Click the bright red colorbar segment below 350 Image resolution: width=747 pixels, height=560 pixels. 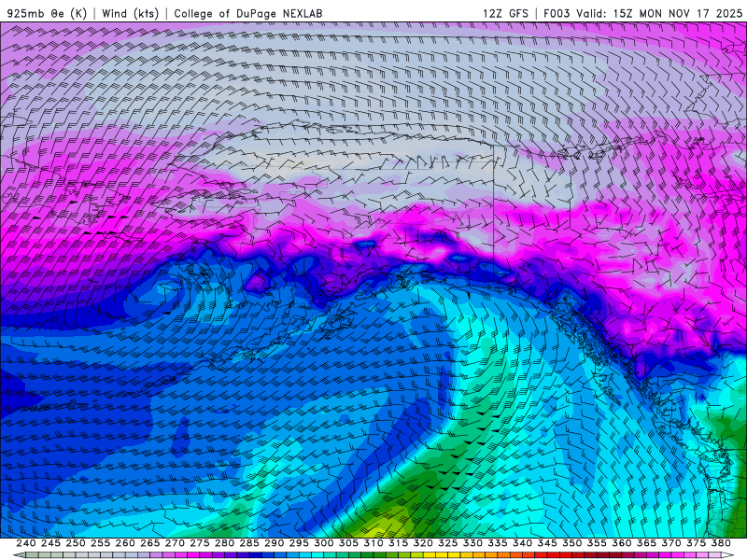click(x=566, y=555)
